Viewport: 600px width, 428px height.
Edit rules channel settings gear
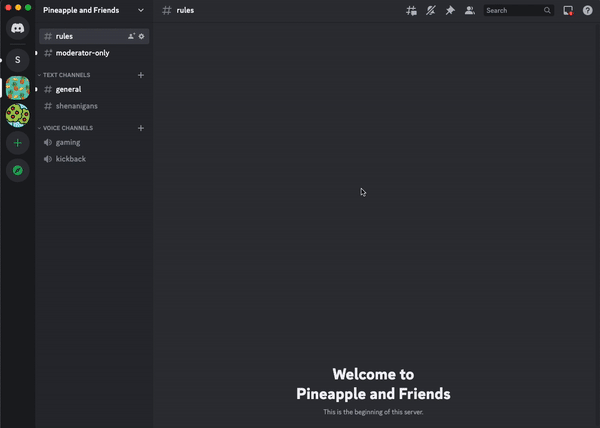(x=142, y=36)
